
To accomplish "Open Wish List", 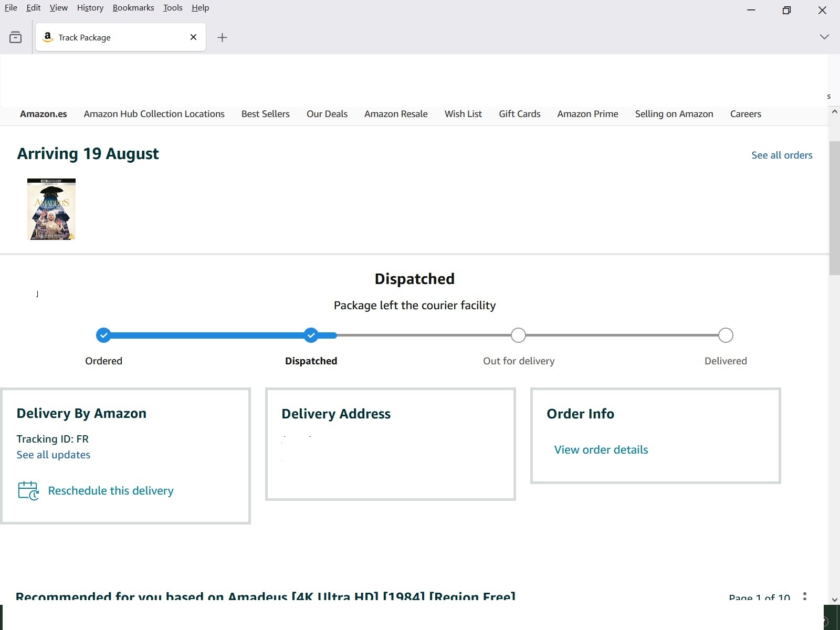I will [463, 114].
